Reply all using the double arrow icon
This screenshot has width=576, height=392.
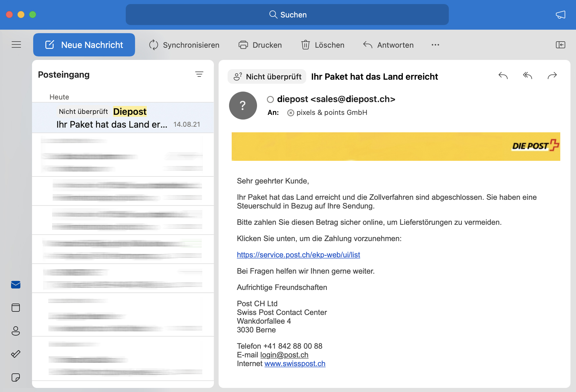(x=527, y=76)
